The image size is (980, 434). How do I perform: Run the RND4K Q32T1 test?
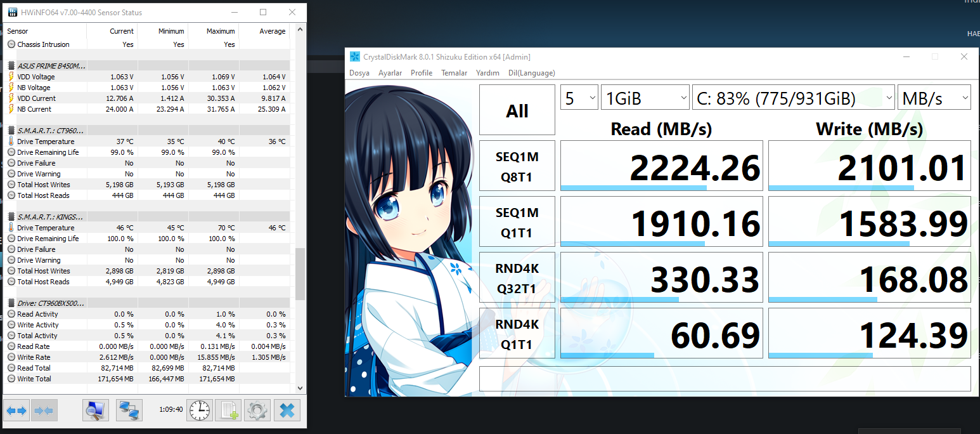(x=517, y=278)
